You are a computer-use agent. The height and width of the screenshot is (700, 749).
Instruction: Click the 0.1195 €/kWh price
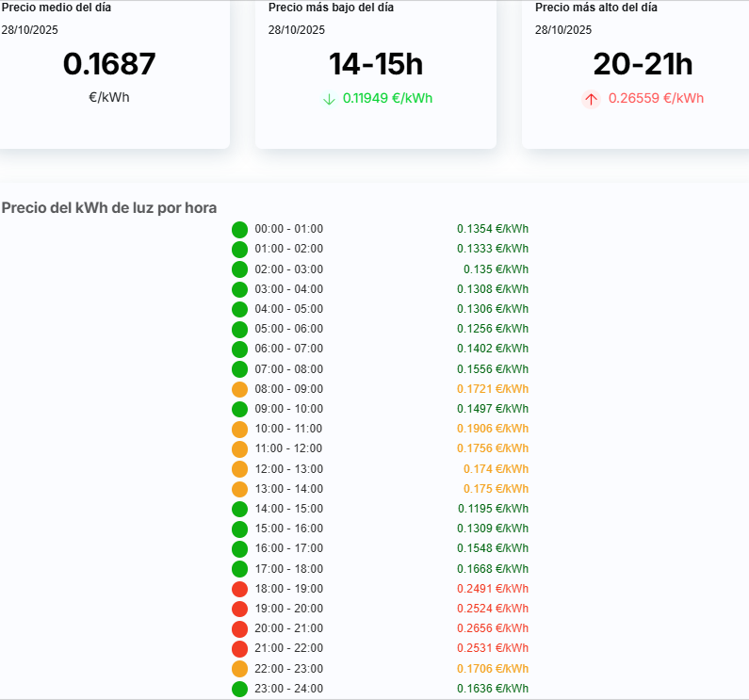click(x=493, y=509)
